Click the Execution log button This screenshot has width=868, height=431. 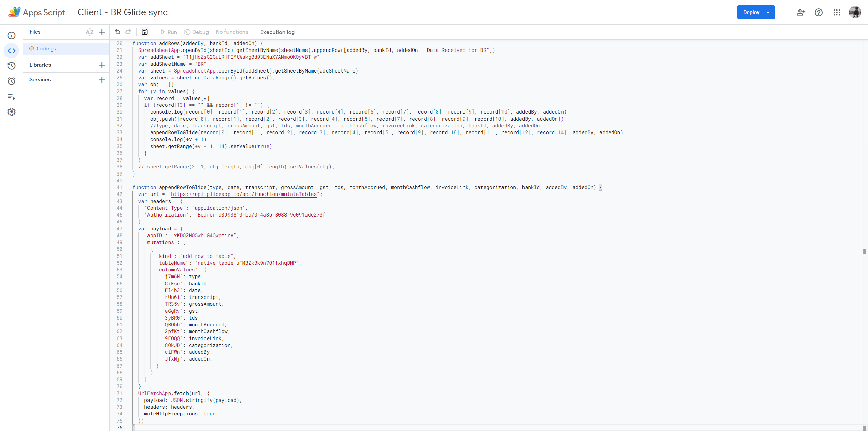click(x=277, y=32)
